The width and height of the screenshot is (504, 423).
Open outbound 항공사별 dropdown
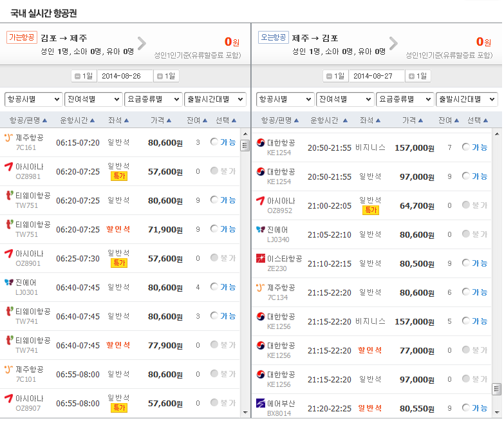tap(33, 99)
